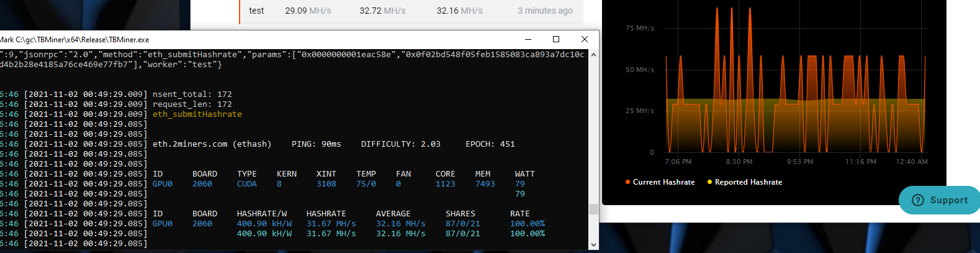The image size is (980, 253).
Task: Minimize the TBMiner console window
Action: [x=528, y=39]
